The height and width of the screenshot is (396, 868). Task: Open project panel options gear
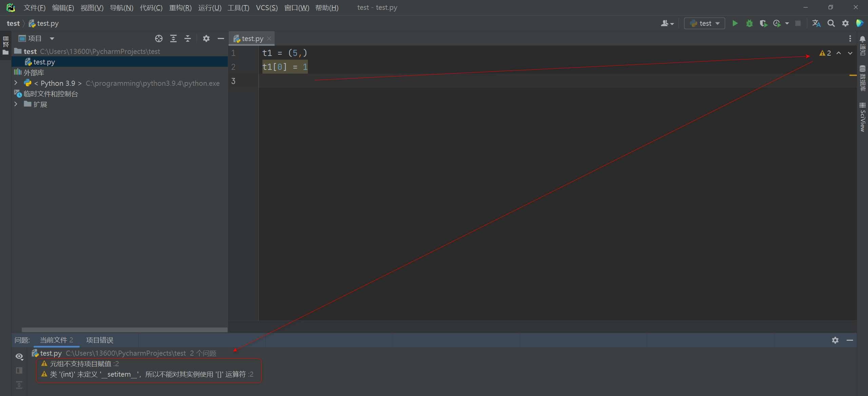pos(206,39)
